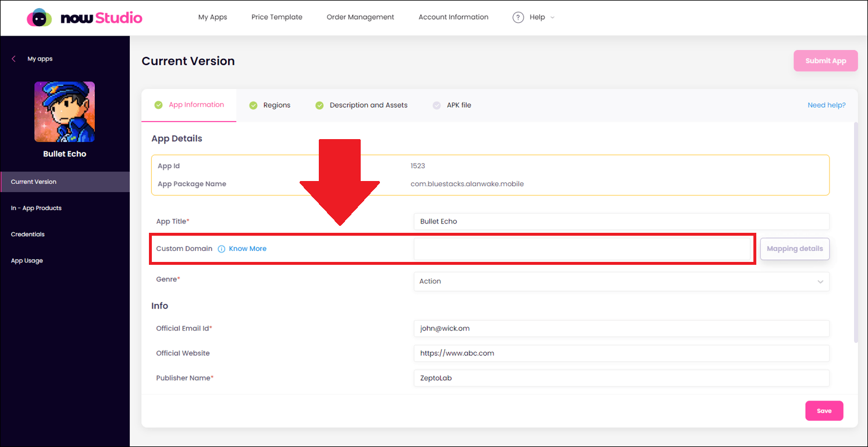Click the Official Website input field

pos(621,353)
